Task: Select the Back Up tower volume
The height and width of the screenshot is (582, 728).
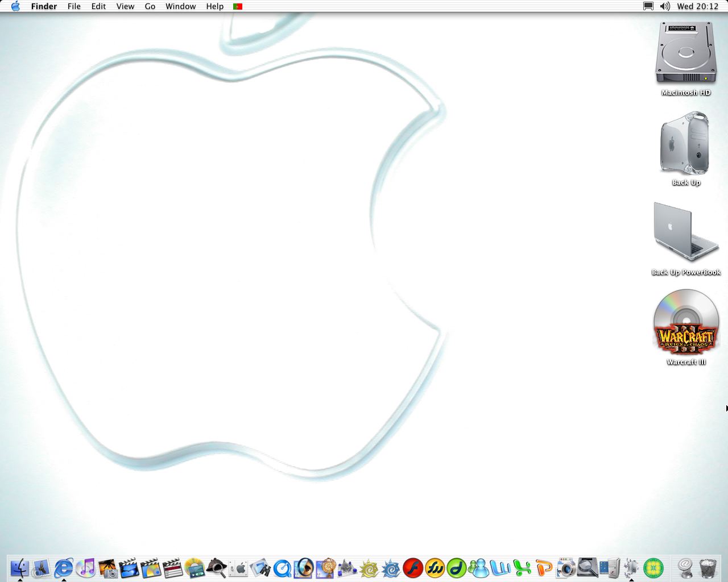Action: [686, 144]
